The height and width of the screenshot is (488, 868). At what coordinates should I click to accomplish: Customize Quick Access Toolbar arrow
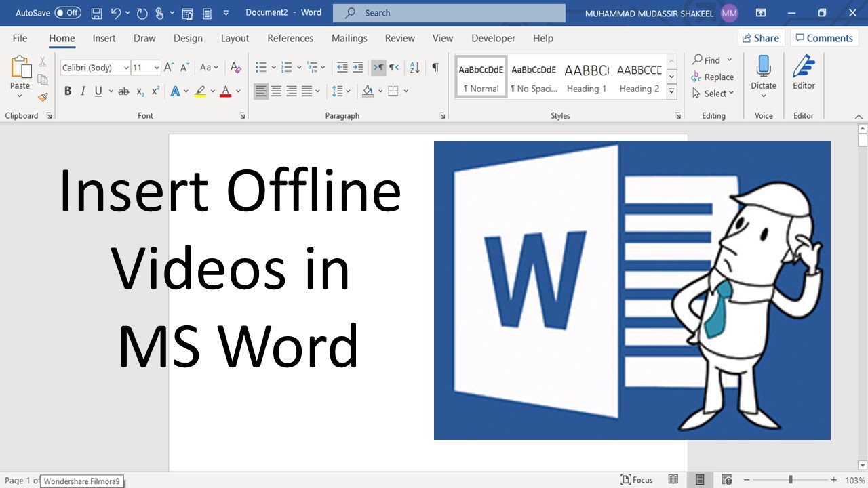226,13
